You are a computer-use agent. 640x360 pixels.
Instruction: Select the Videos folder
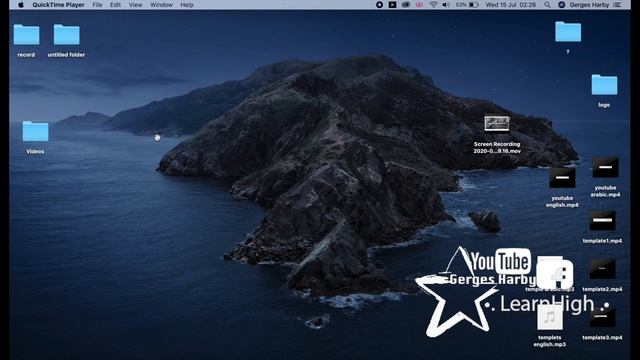tap(36, 131)
